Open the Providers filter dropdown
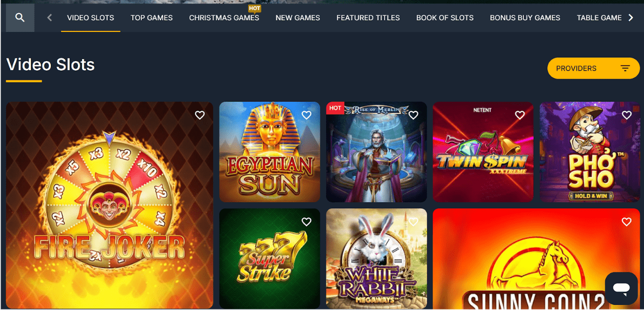The image size is (644, 310). (x=593, y=68)
